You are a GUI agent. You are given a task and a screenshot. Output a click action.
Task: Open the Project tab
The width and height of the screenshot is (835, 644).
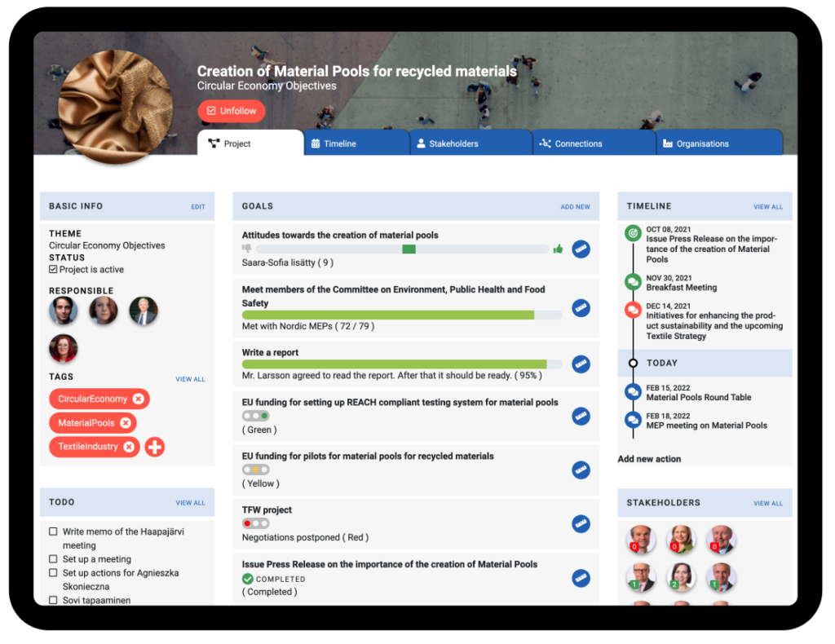click(x=250, y=143)
